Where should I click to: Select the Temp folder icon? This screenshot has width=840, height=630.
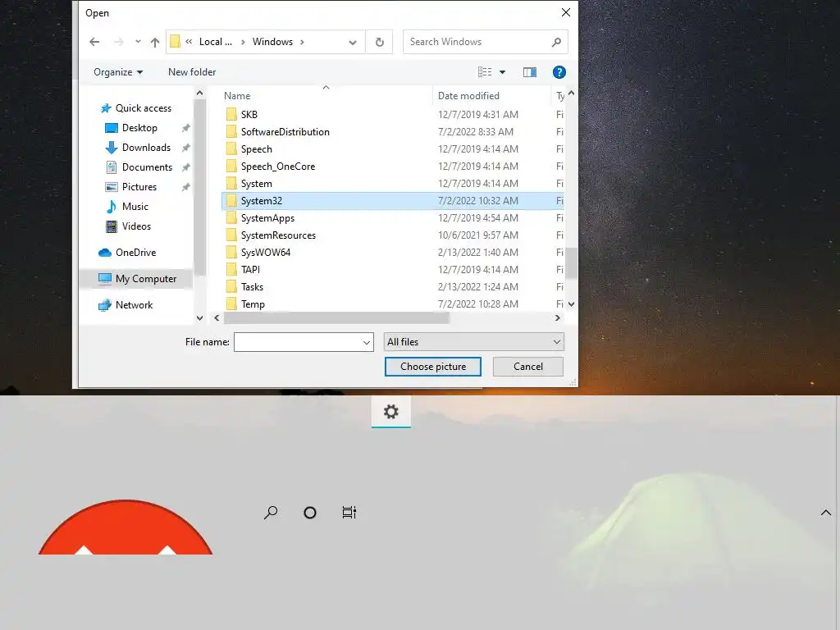(x=231, y=304)
